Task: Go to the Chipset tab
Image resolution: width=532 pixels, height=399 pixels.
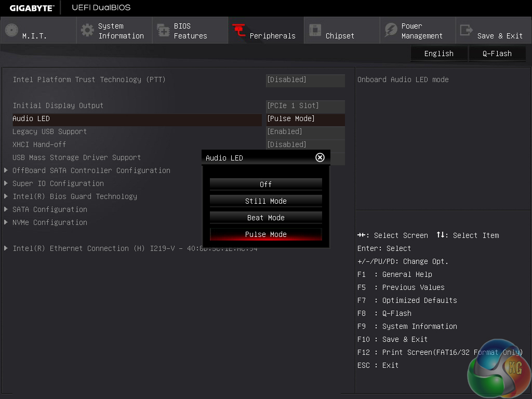Action: 342,31
